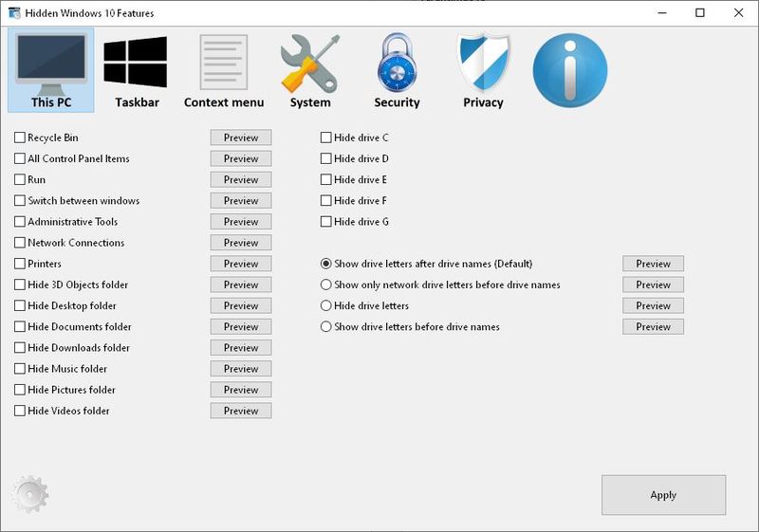Open the Privacy shield icon
The width and height of the screenshot is (759, 532).
tap(483, 70)
